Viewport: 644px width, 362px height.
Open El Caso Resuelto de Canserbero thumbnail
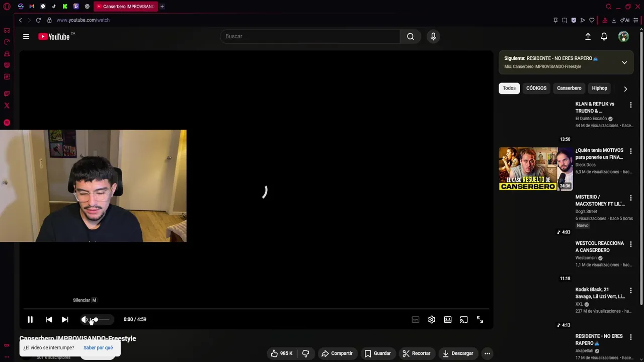click(x=536, y=168)
